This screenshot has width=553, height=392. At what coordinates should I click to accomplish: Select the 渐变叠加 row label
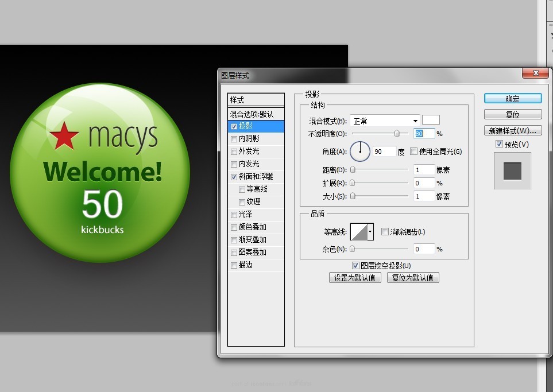253,240
